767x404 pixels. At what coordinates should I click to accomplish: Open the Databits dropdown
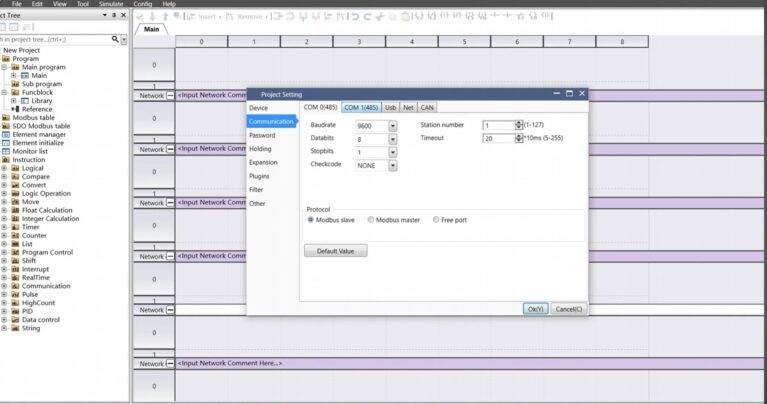(392, 139)
